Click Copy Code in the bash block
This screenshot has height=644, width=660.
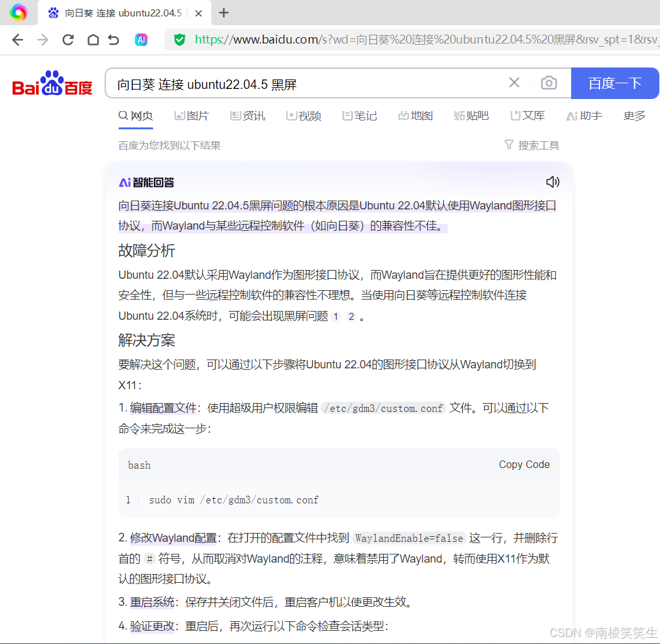coord(524,465)
